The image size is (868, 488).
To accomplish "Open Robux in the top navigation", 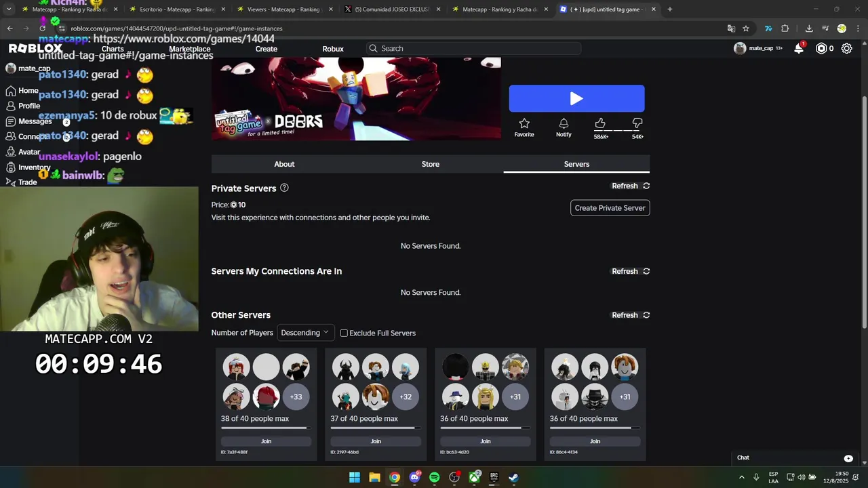I will (x=333, y=49).
